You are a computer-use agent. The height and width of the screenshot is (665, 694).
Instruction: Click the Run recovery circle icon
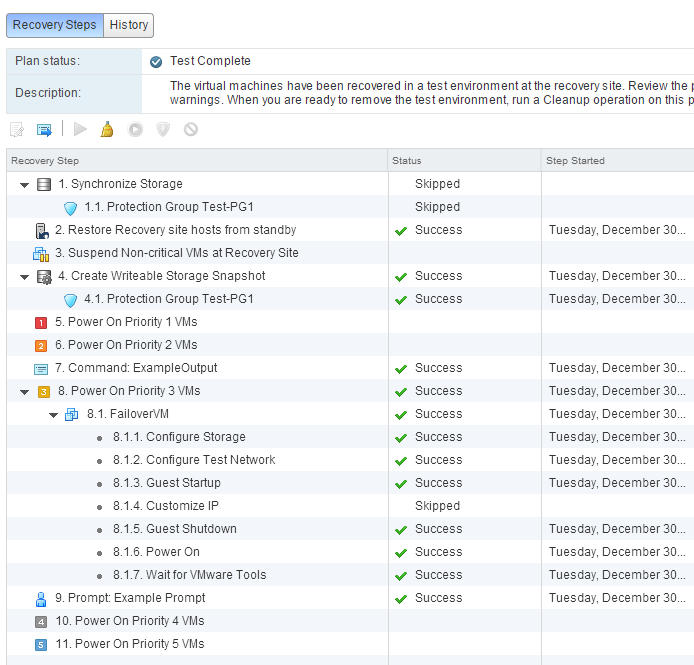click(135, 130)
